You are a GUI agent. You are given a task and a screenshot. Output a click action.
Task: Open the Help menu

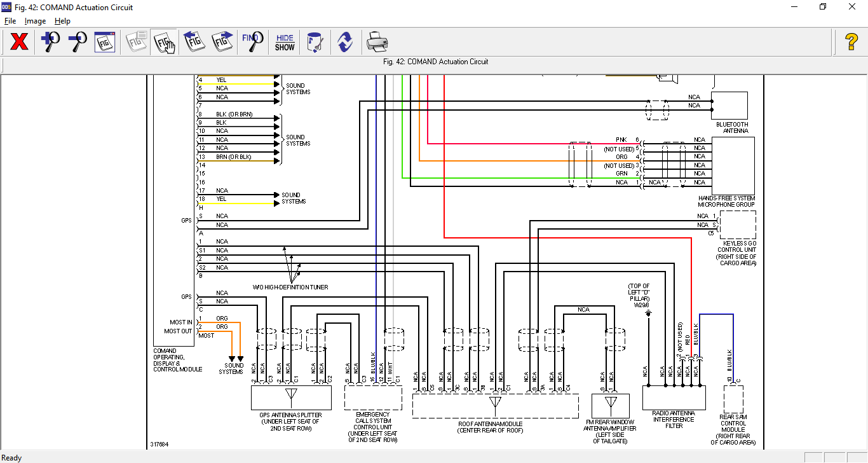click(x=62, y=21)
